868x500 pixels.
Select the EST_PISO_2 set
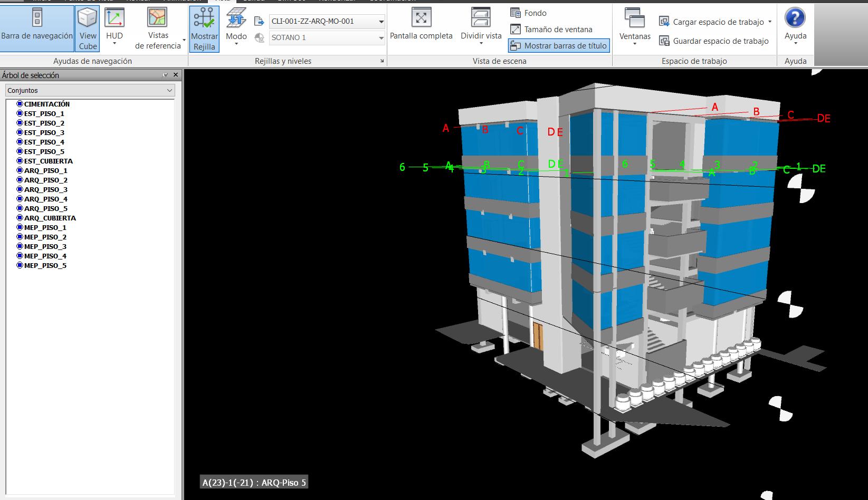[41, 123]
